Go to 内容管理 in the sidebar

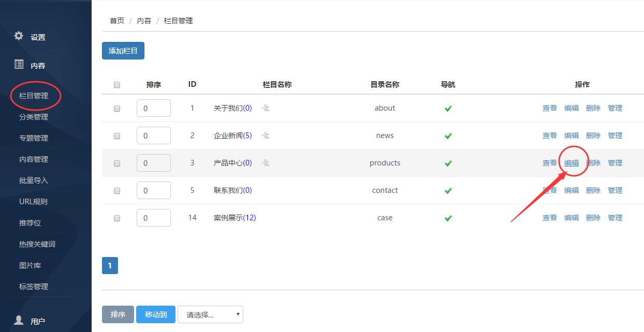click(x=34, y=159)
